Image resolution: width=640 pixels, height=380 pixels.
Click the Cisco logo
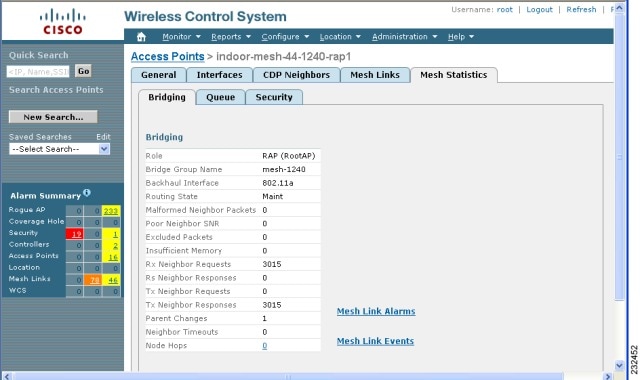click(62, 22)
